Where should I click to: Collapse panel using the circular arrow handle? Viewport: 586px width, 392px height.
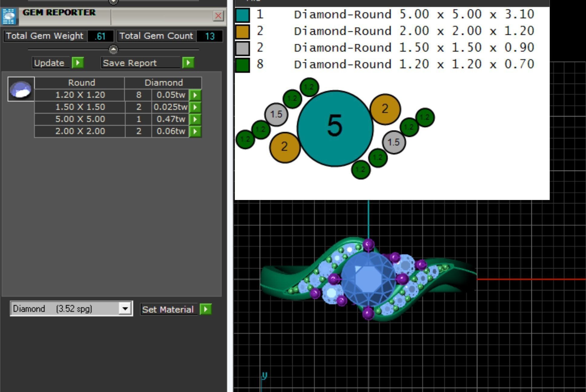click(x=113, y=49)
